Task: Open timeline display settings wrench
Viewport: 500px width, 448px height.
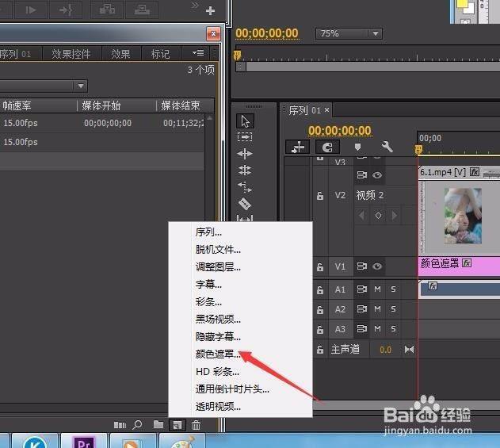Action: [387, 147]
